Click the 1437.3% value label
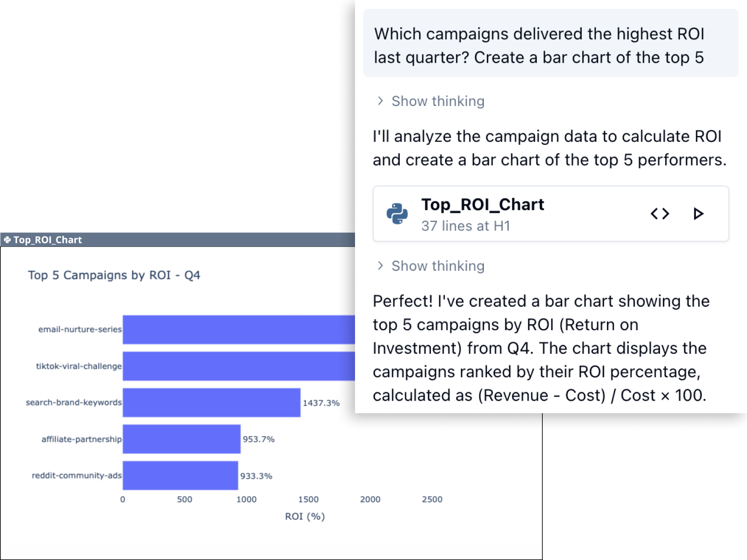 click(x=321, y=402)
